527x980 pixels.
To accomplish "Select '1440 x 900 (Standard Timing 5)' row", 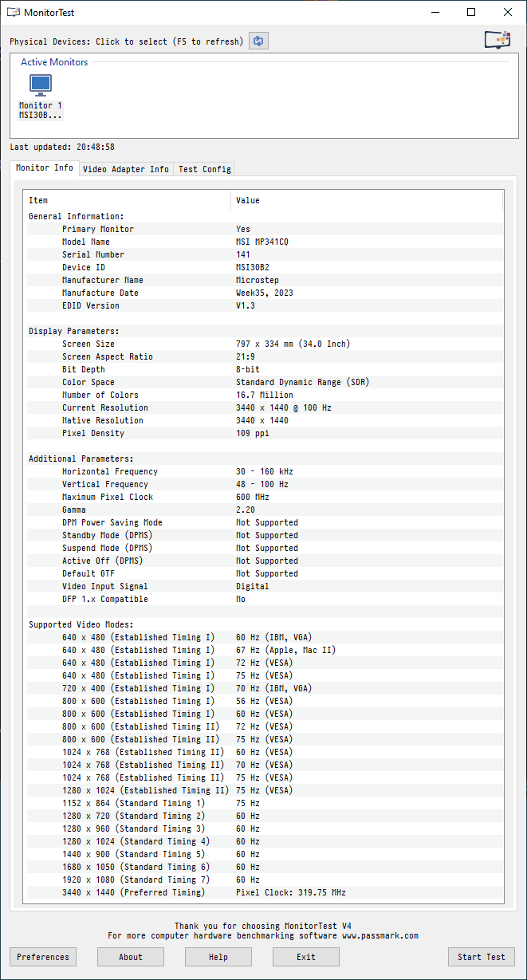I will coord(264,854).
